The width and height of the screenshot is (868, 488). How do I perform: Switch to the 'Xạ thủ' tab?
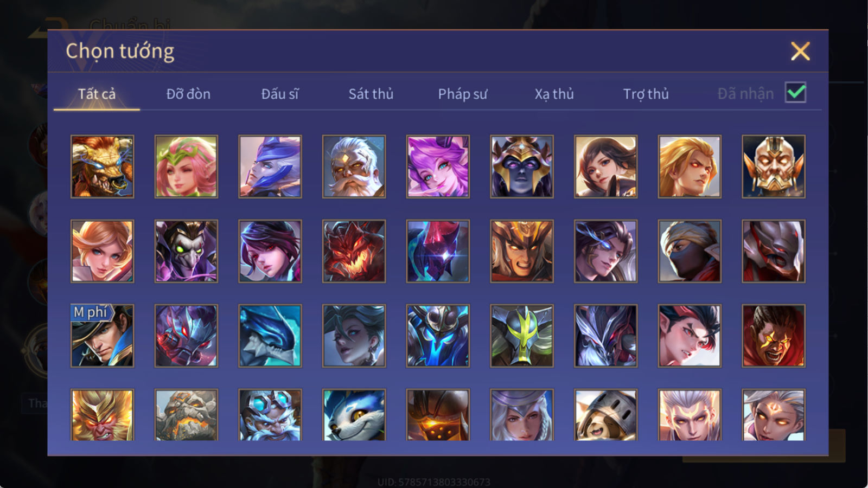(x=554, y=94)
